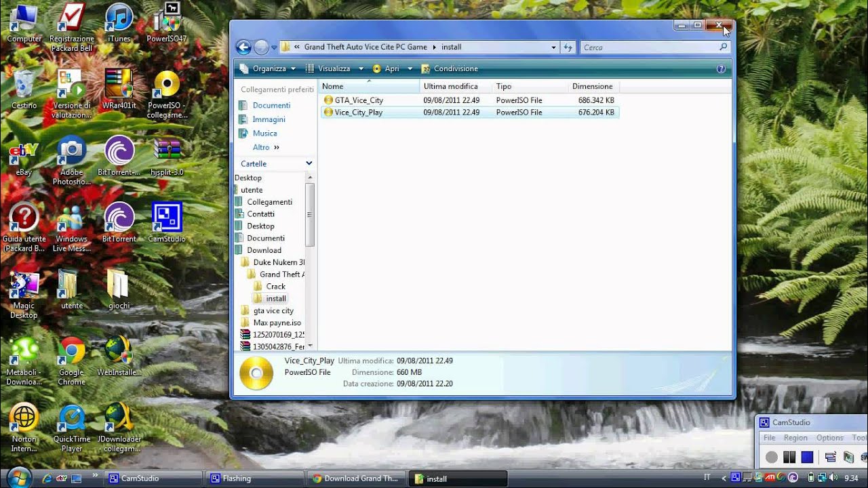Select the Contatti folder in tree
This screenshot has height=488, width=868.
[260, 214]
